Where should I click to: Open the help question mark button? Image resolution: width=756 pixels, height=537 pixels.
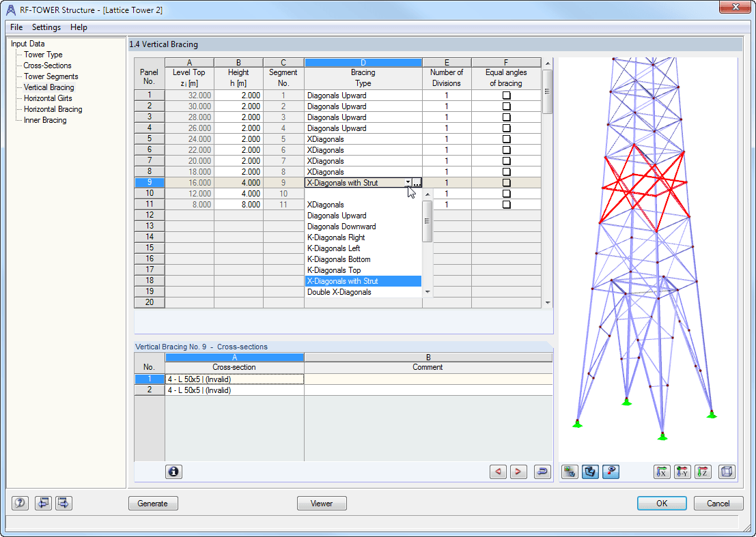20,504
